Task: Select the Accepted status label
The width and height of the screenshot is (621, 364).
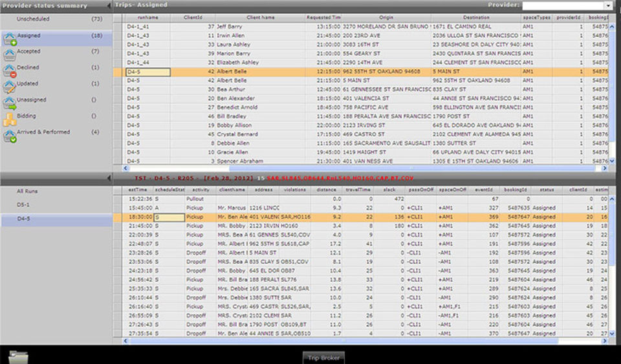Action: [28, 52]
